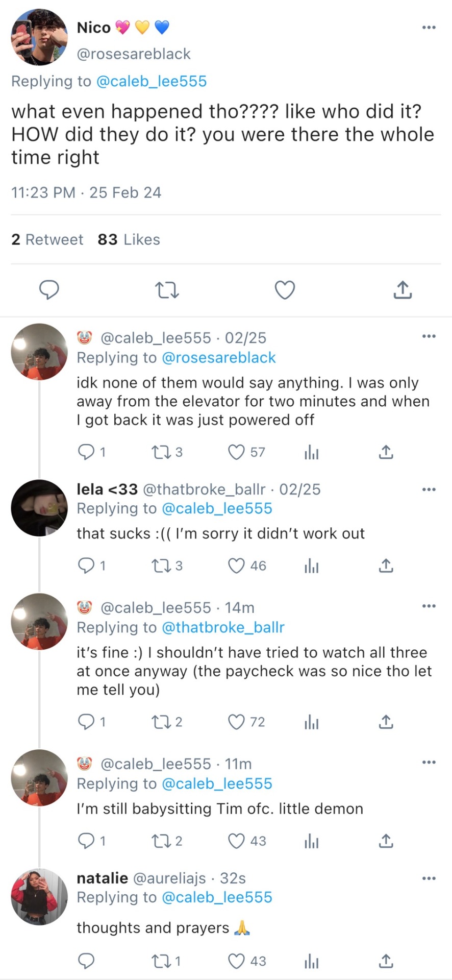View analytics for lela's reply
The width and height of the screenshot is (452, 980).
pos(311,566)
